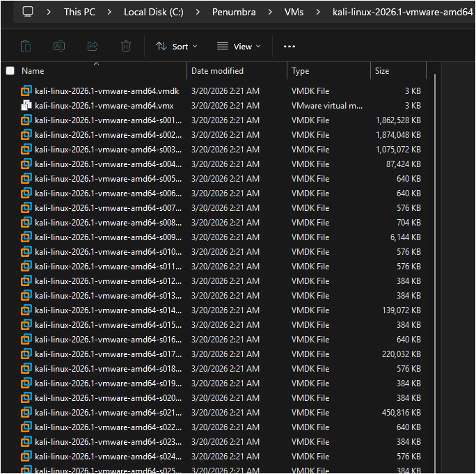Click size value 1,075,072 KB

tap(398, 150)
